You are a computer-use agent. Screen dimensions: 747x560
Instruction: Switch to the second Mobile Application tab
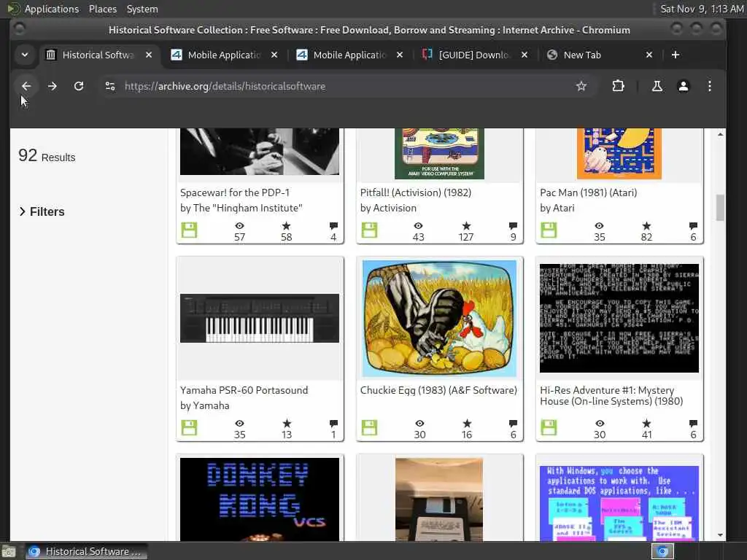coord(349,55)
